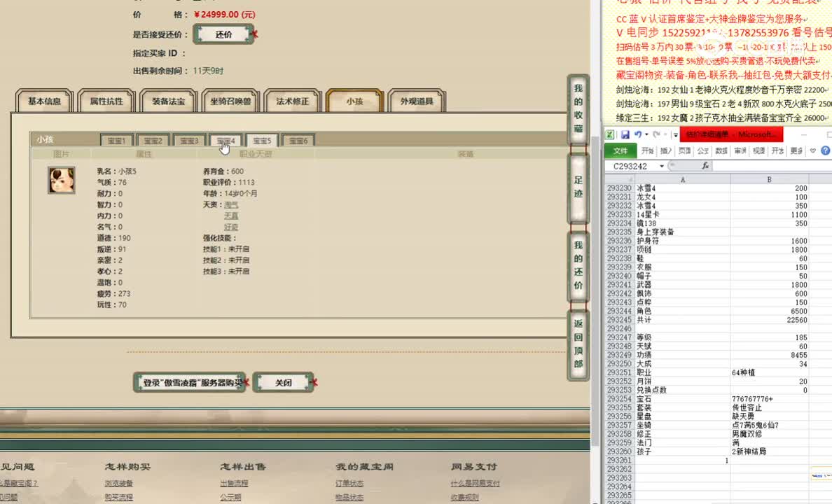
Task: Click the 关闭 close button below the panel
Action: [x=283, y=382]
